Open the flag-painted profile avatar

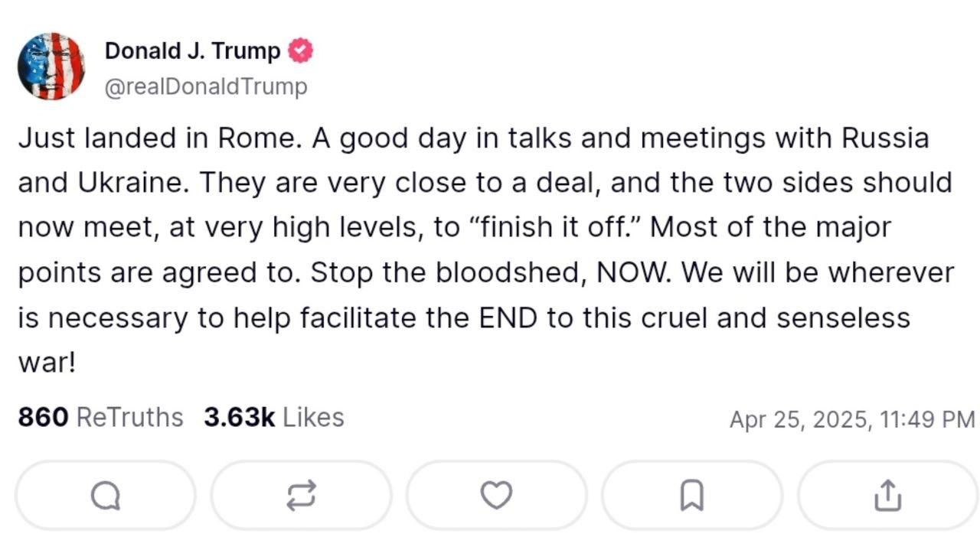(x=51, y=66)
